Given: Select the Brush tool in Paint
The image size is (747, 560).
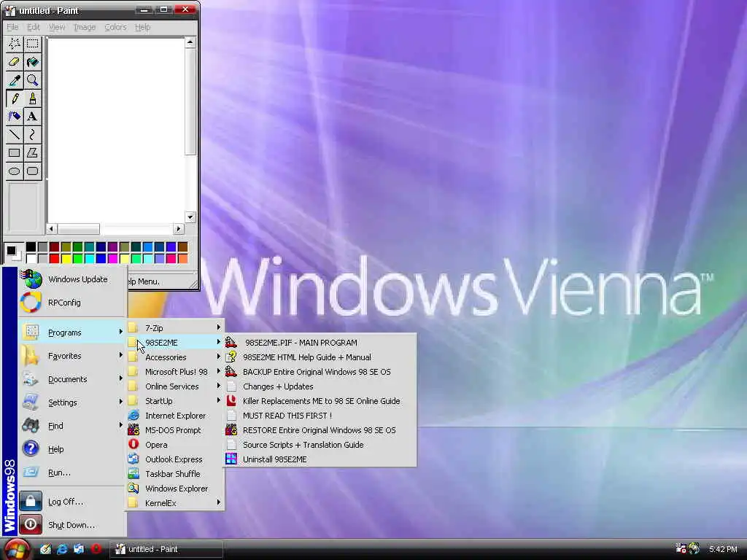Looking at the screenshot, I should click(32, 98).
